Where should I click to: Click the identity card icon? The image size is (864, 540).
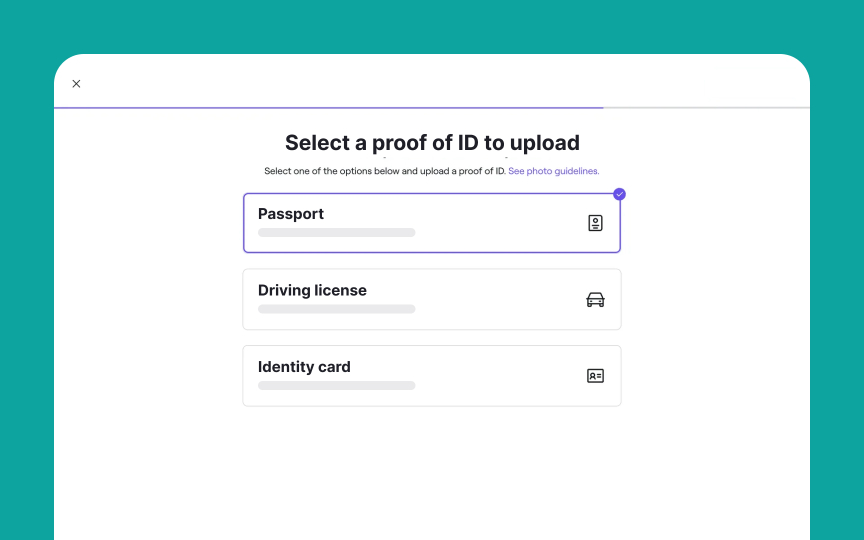point(595,376)
